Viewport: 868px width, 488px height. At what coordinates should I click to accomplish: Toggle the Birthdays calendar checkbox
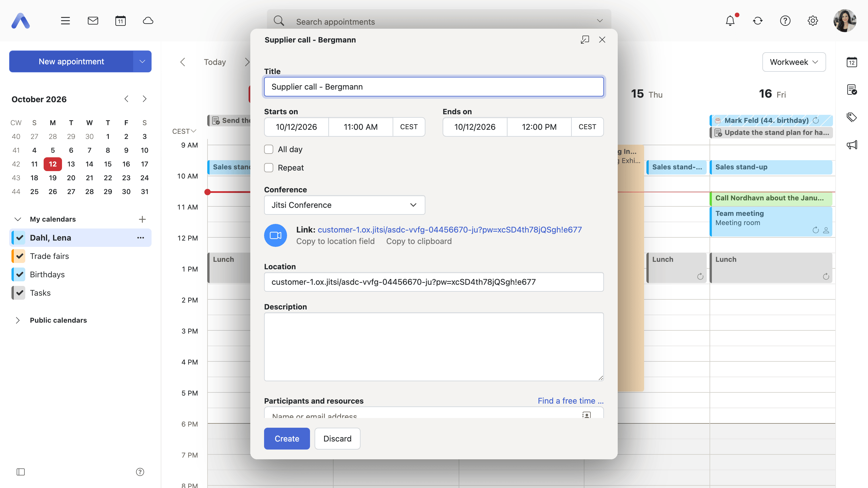[x=20, y=274]
